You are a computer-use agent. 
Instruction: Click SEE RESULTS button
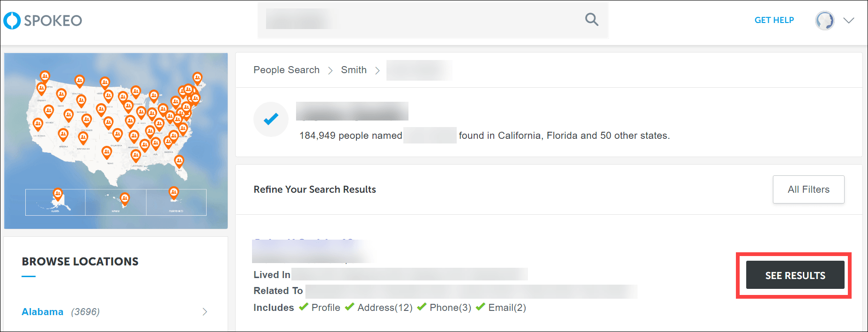pyautogui.click(x=795, y=275)
